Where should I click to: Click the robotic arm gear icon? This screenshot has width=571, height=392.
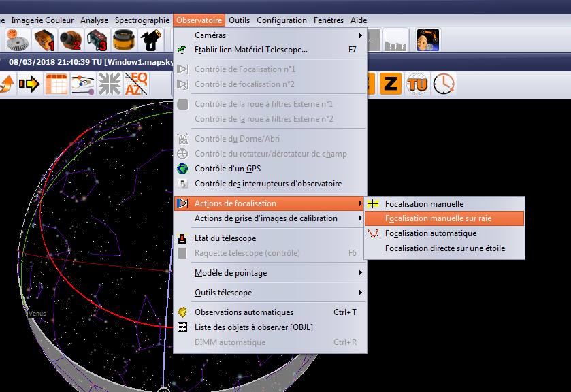pos(428,40)
